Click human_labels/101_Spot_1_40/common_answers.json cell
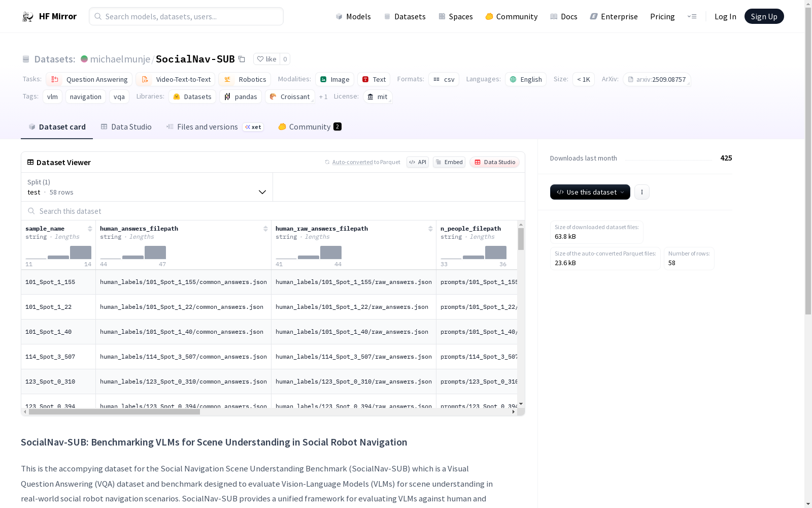The image size is (812, 508). point(183,332)
